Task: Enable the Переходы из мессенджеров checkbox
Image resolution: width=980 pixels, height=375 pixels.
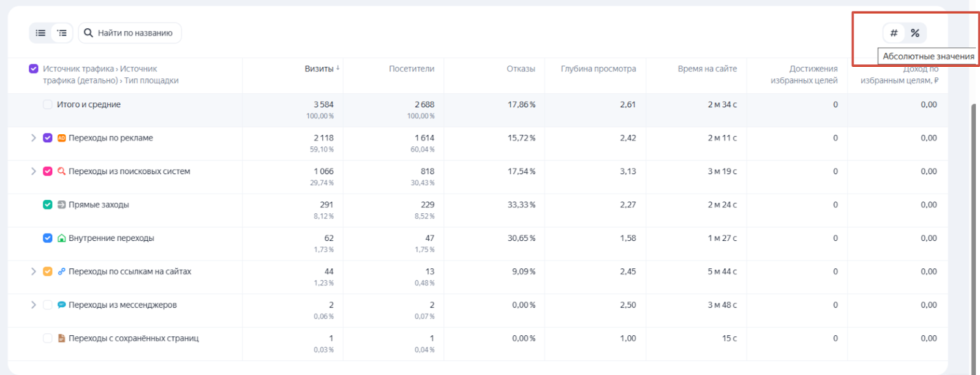Action: pyautogui.click(x=48, y=305)
